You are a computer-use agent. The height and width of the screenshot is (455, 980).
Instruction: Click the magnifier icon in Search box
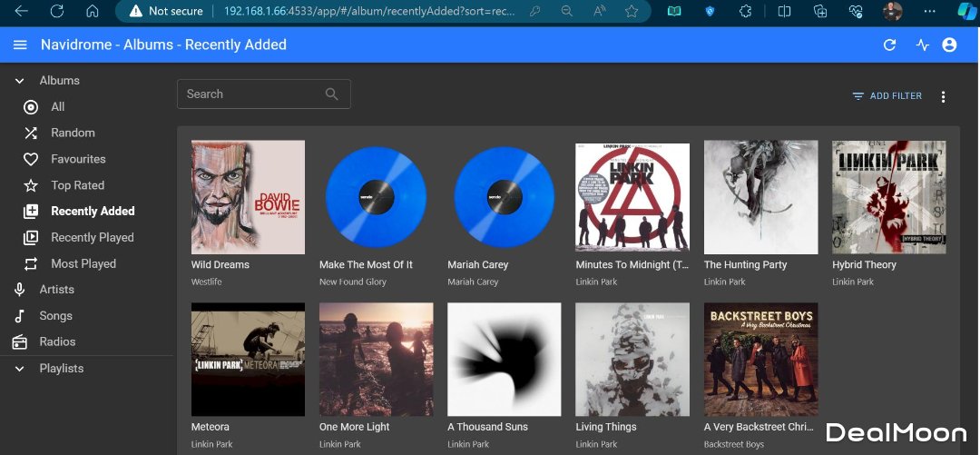(x=331, y=94)
